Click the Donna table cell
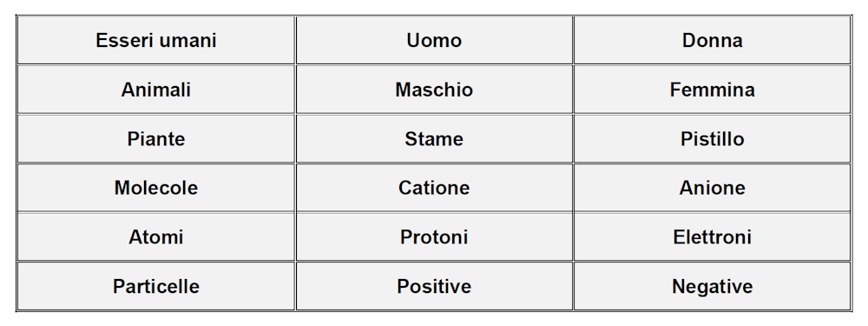Screen dimensions: 868x326 click(x=712, y=41)
